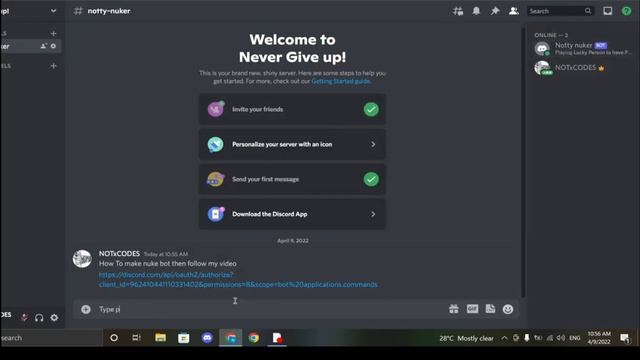Follow the Getting Started guide link
Screen dimensions: 640x360
[x=341, y=81]
